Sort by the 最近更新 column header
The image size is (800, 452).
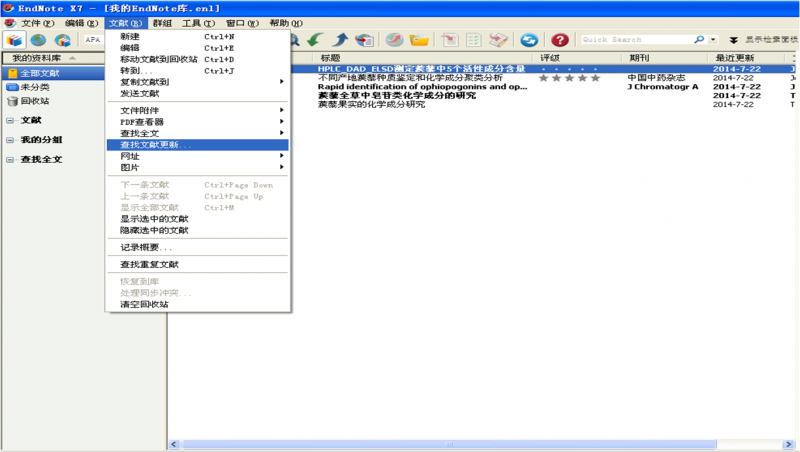[x=747, y=58]
